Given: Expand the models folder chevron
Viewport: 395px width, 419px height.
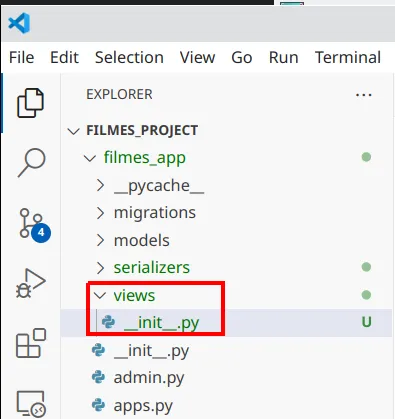Looking at the screenshot, I should coord(100,240).
